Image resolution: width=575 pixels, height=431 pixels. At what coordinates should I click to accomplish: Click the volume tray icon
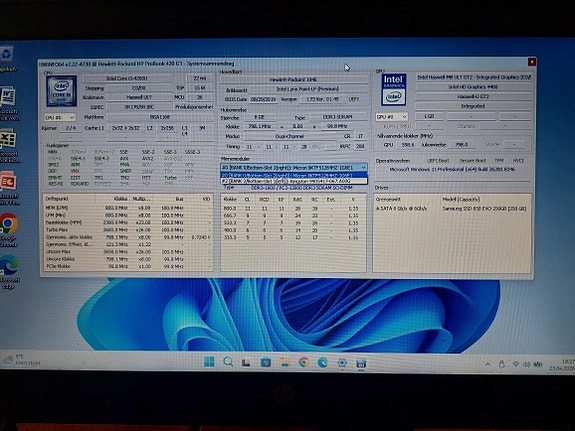(x=526, y=364)
